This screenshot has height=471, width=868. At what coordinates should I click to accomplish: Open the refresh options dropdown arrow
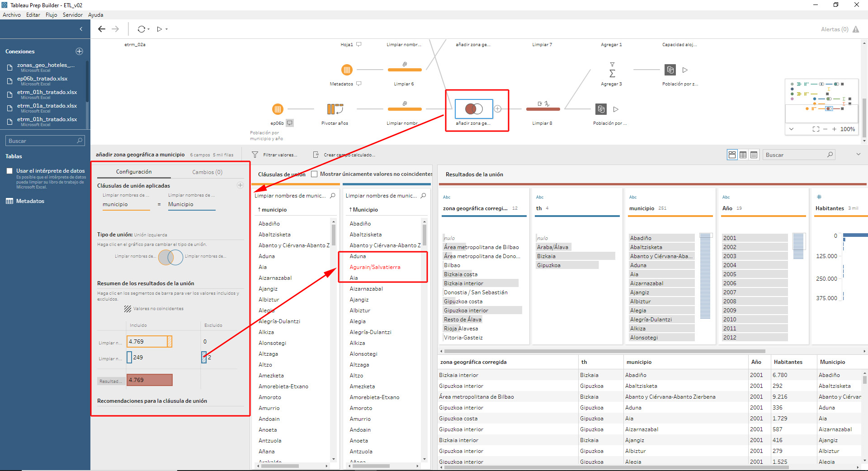[x=149, y=29]
